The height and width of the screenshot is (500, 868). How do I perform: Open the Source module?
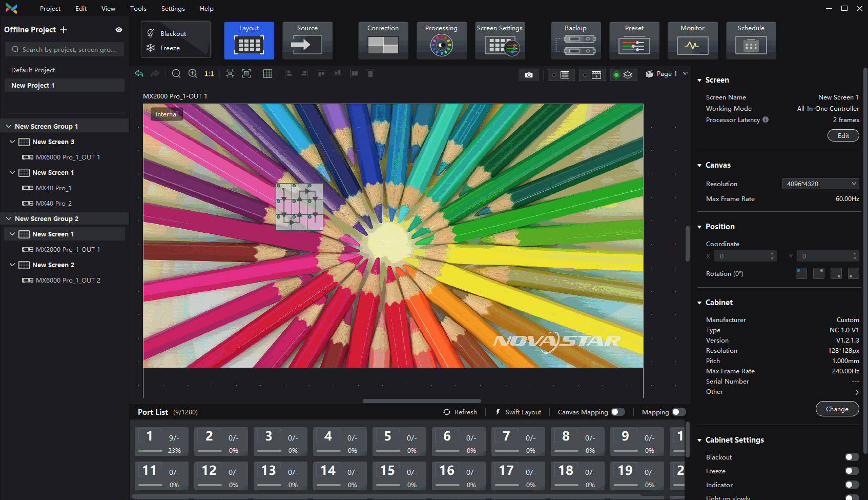307,41
